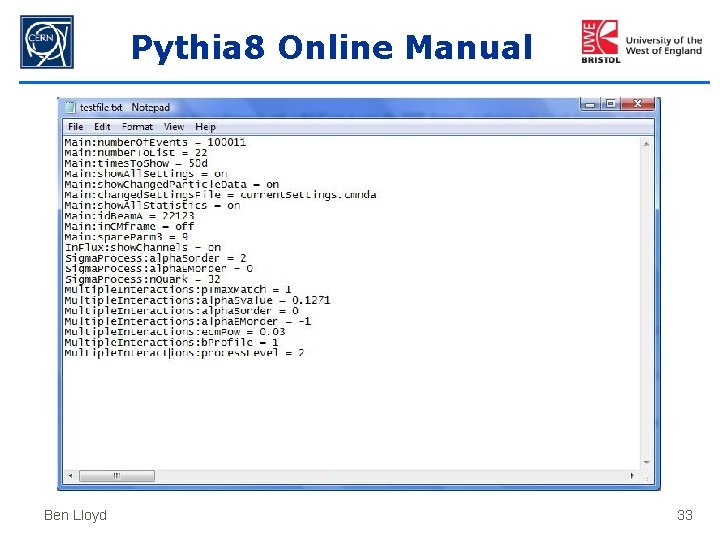The image size is (720, 540).
Task: Click the vertical scrollbar down arrow
Action: [x=647, y=462]
